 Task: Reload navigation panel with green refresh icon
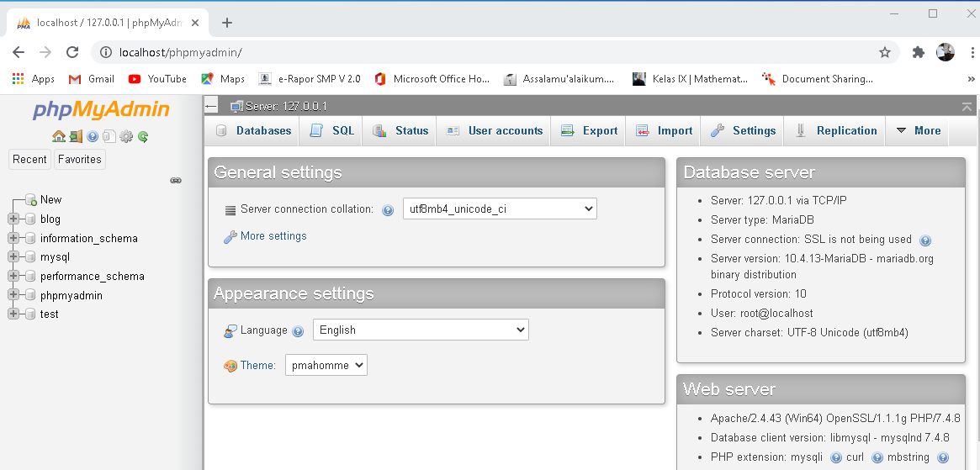coord(143,136)
